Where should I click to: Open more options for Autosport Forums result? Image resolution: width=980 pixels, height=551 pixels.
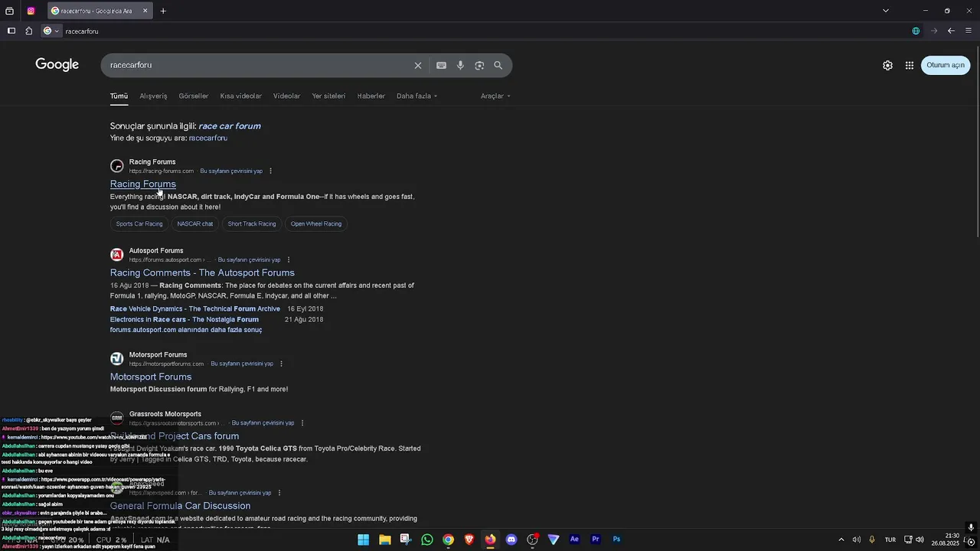(x=288, y=259)
